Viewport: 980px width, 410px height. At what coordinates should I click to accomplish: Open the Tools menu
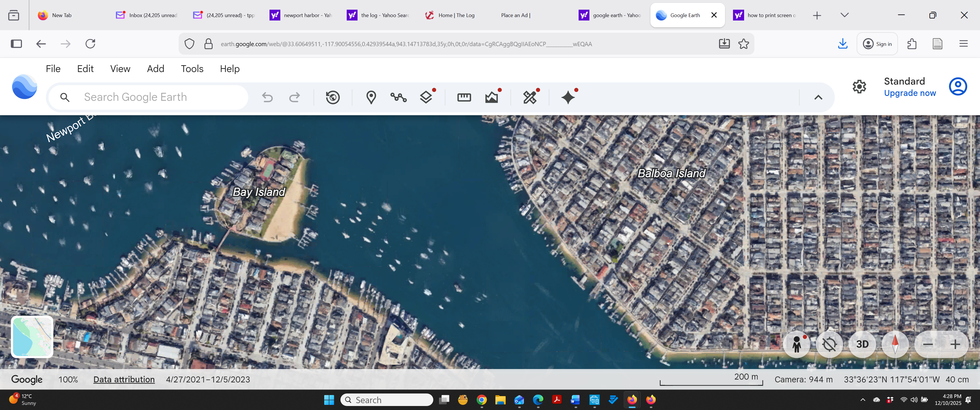pos(192,69)
